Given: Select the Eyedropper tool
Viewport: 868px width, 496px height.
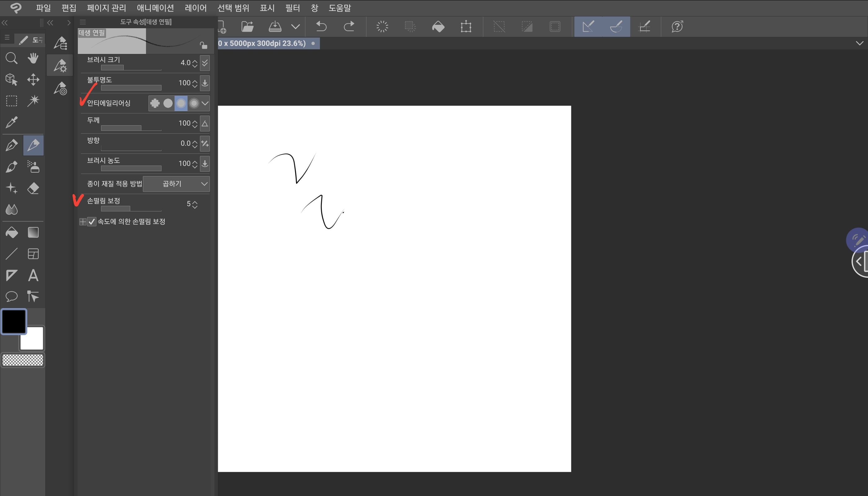Looking at the screenshot, I should 11,122.
